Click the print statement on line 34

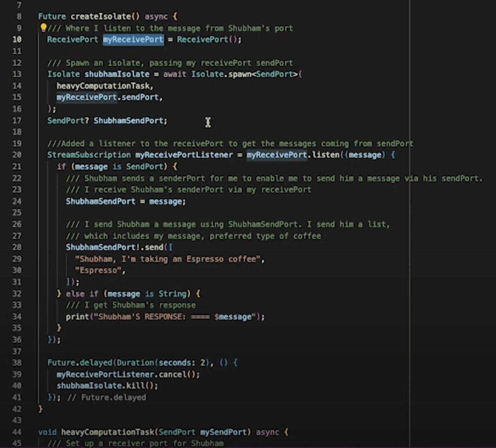tap(77, 317)
